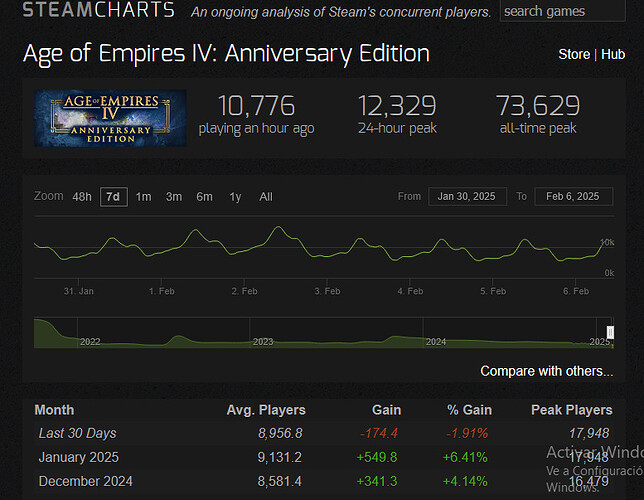Click the 2023 marker in chart navigator
This screenshot has width=644, height=500.
point(263,342)
